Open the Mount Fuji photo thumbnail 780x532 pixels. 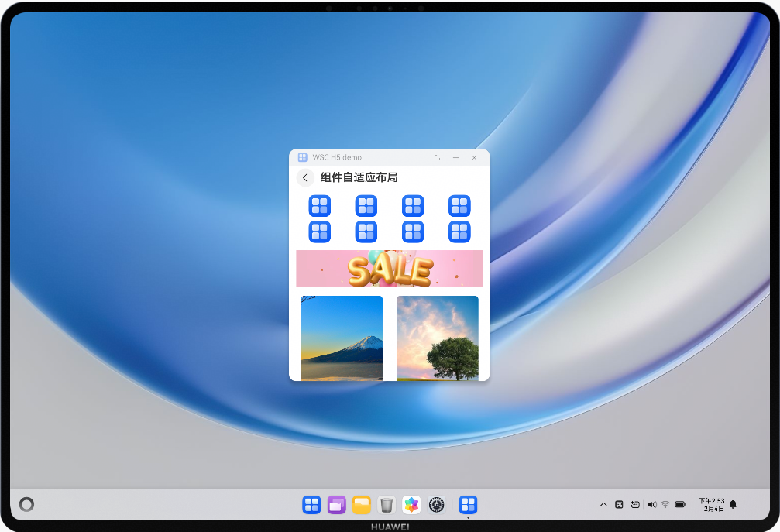pyautogui.click(x=342, y=338)
